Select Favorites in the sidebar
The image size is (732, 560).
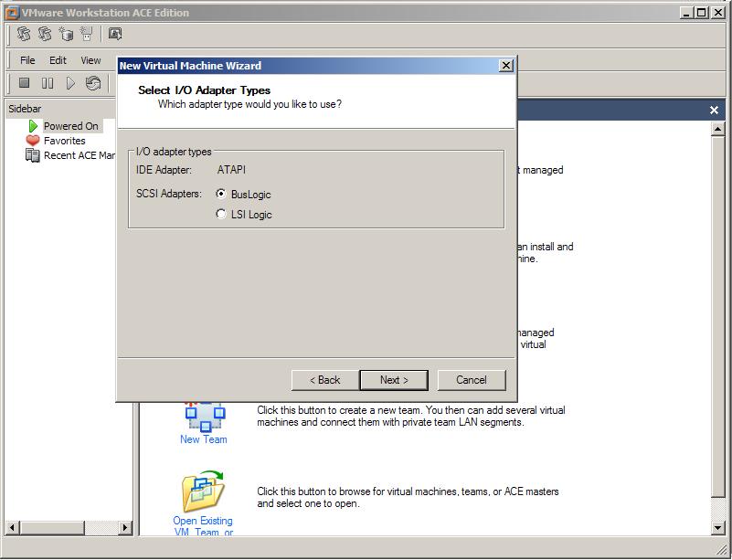(64, 141)
